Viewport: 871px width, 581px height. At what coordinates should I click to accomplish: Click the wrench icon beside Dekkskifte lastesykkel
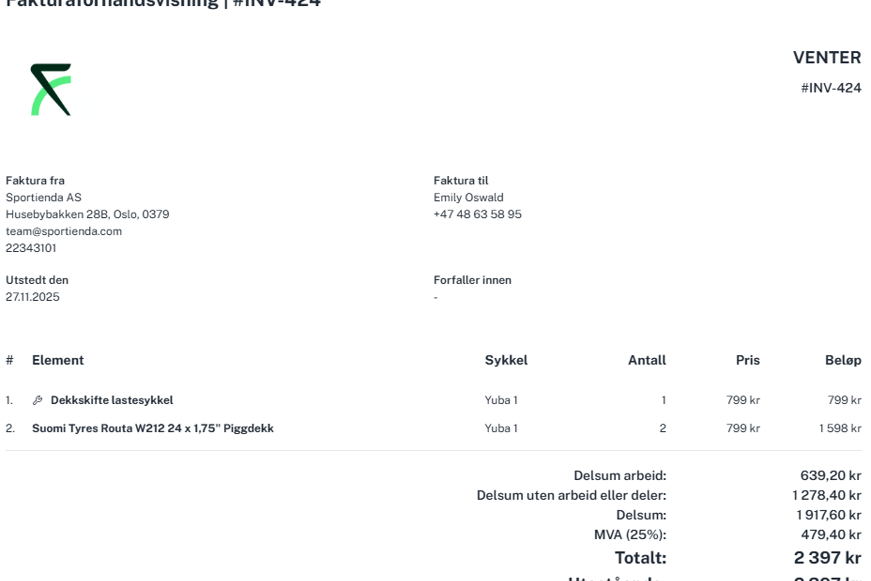point(38,400)
